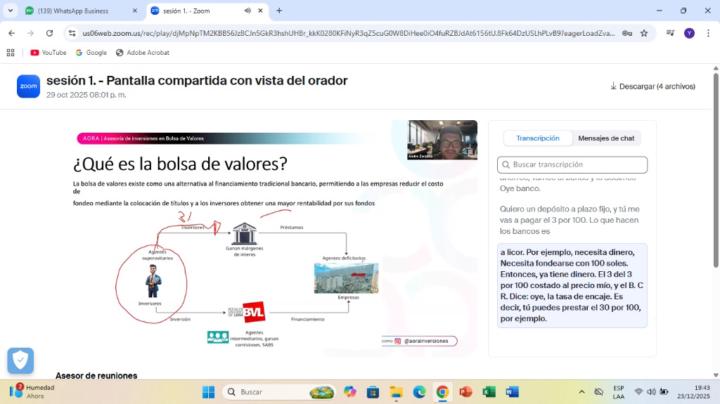Open the Google bookmark
720x404 pixels.
tap(91, 53)
